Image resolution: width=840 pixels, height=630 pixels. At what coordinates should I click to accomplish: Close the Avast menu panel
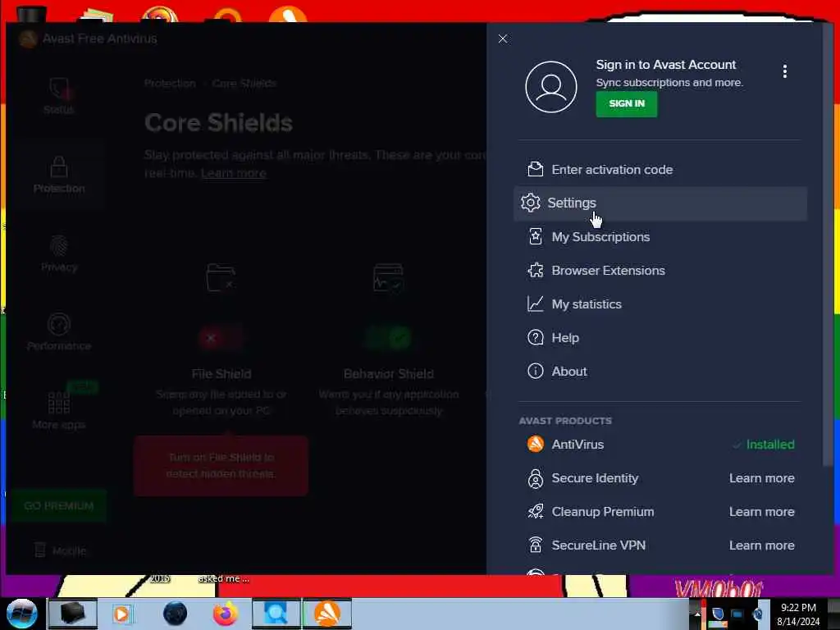pos(503,39)
